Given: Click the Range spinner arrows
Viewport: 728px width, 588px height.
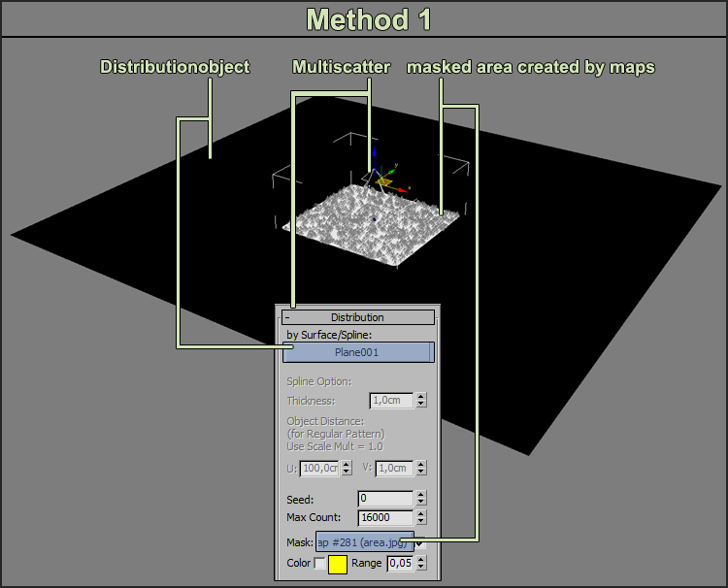Looking at the screenshot, I should pos(420,564).
